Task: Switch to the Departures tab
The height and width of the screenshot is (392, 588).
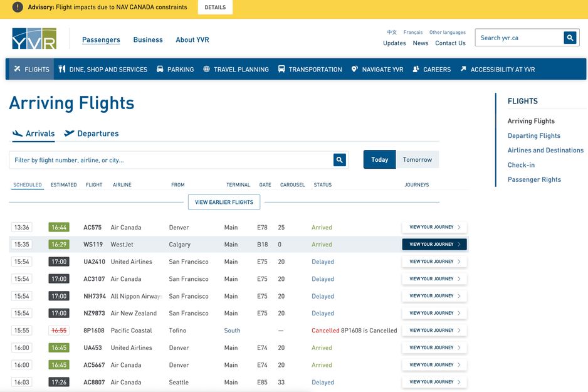Action: click(x=92, y=134)
